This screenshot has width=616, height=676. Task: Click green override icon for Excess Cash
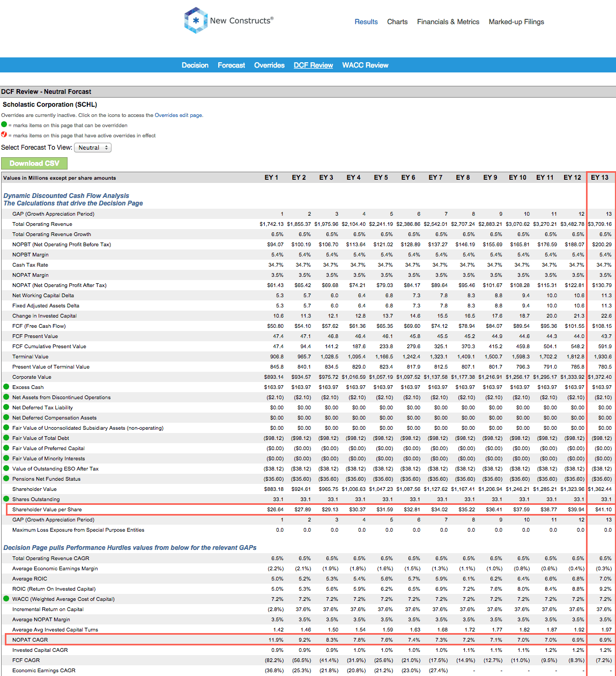(6, 387)
